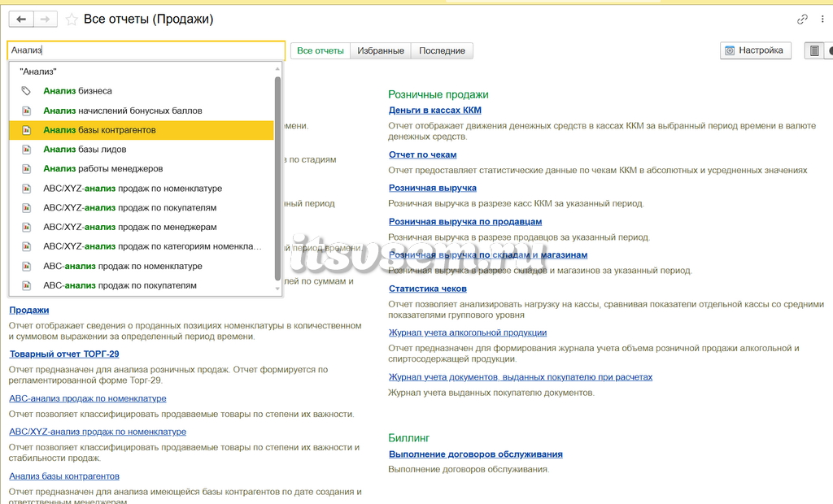This screenshot has height=504, width=833.
Task: Open the 'Деньги в кассах ККМ' report
Action: pos(434,111)
